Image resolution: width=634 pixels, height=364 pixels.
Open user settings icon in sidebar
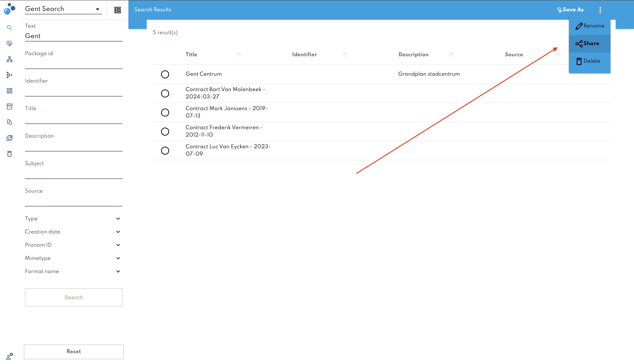pyautogui.click(x=10, y=356)
